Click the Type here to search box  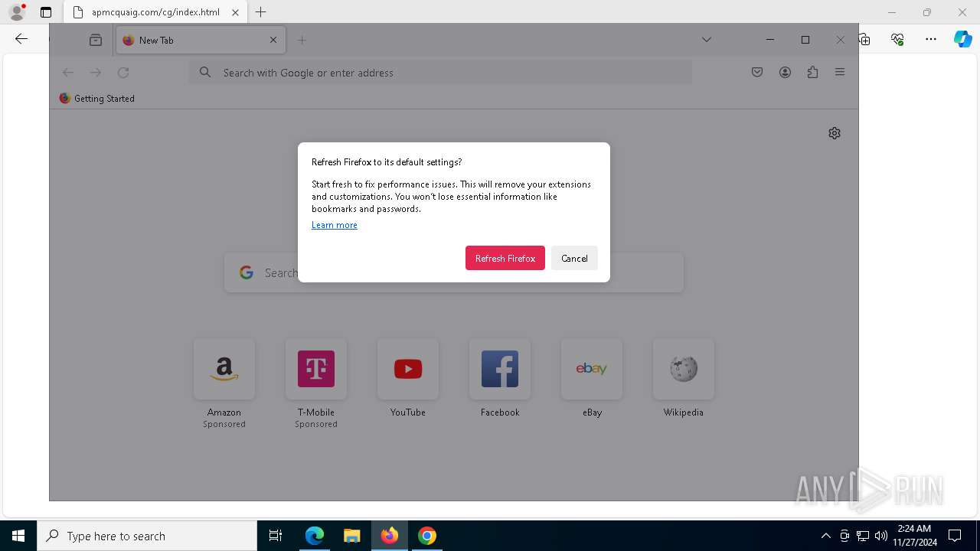(147, 536)
